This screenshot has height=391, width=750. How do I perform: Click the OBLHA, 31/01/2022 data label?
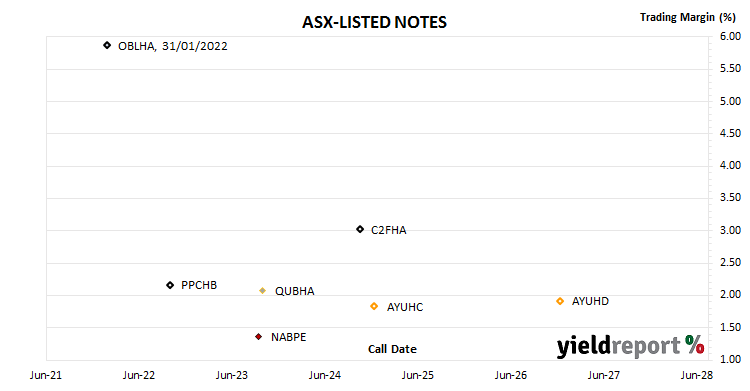click(x=173, y=46)
